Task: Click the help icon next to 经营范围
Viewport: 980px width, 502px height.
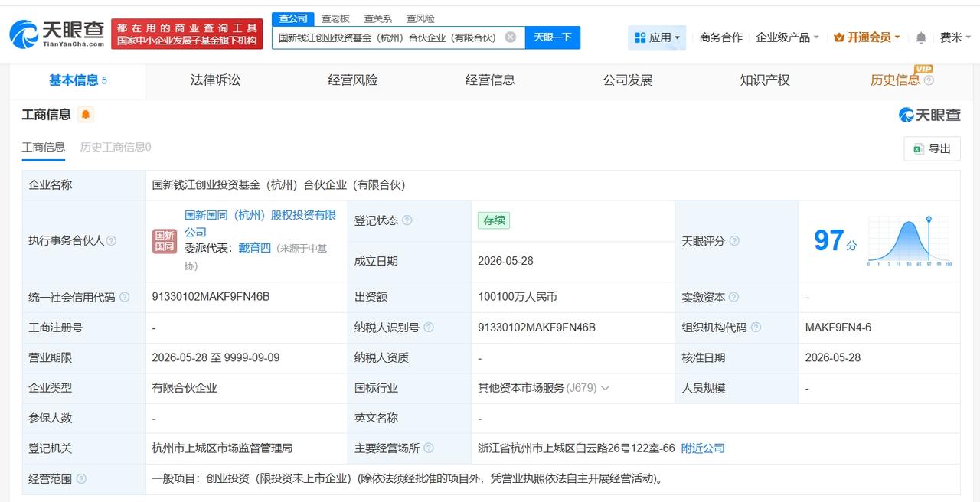Action: 81,479
